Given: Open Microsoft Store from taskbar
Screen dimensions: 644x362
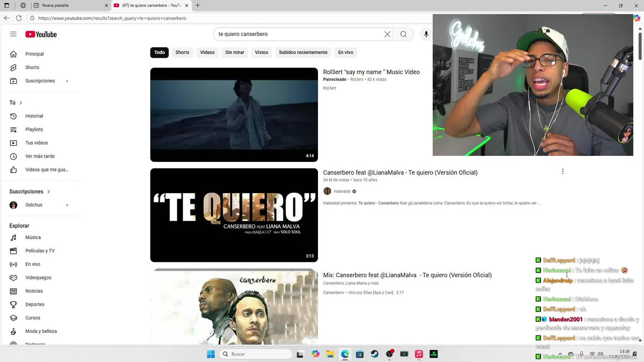Looking at the screenshot, I should 360,354.
